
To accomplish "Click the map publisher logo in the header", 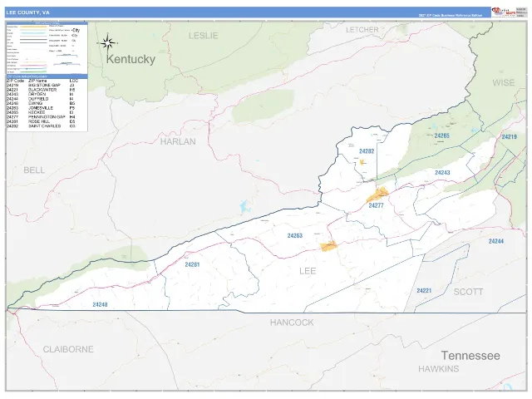I will click(x=504, y=12).
